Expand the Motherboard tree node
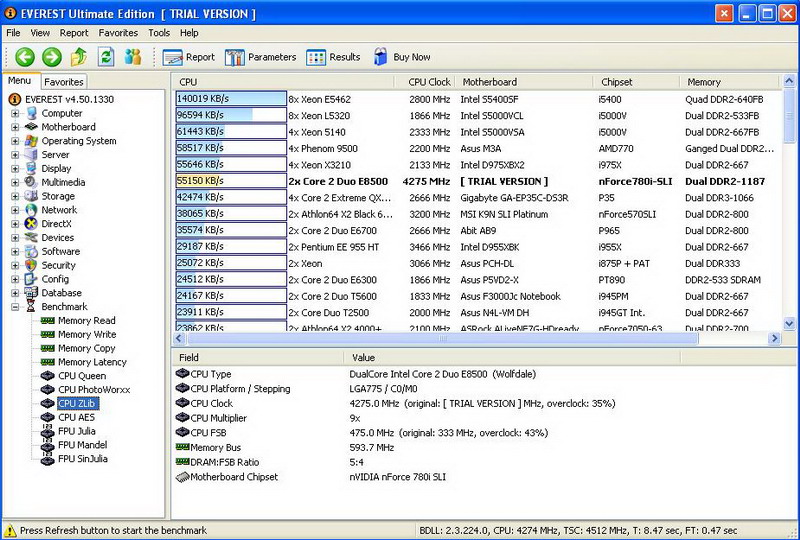 (15, 128)
